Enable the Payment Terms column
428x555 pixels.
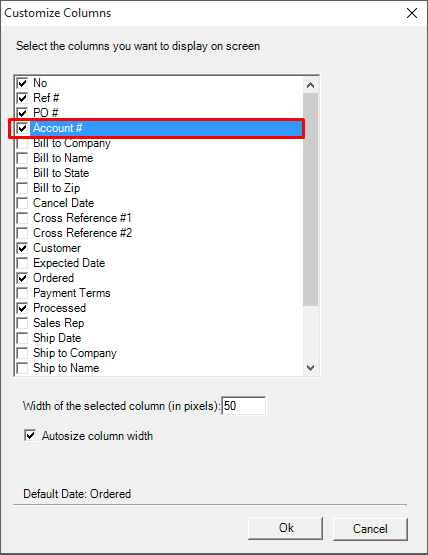click(22, 293)
